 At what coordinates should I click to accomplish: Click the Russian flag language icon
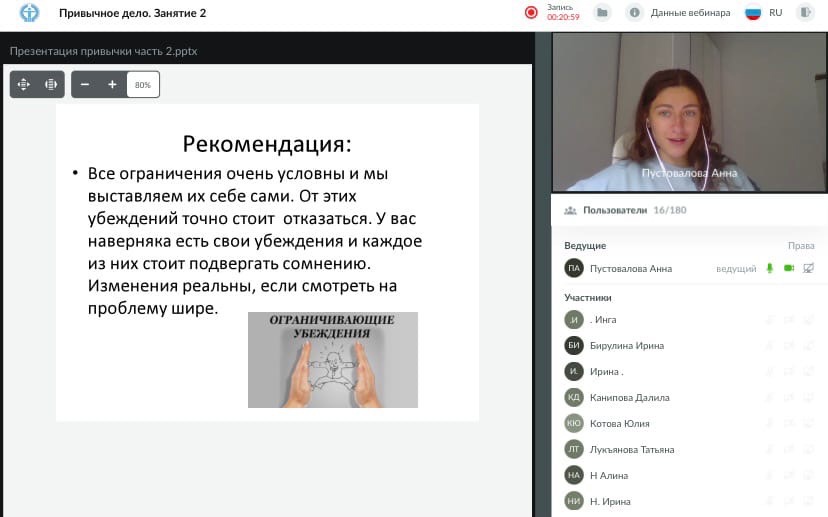753,12
